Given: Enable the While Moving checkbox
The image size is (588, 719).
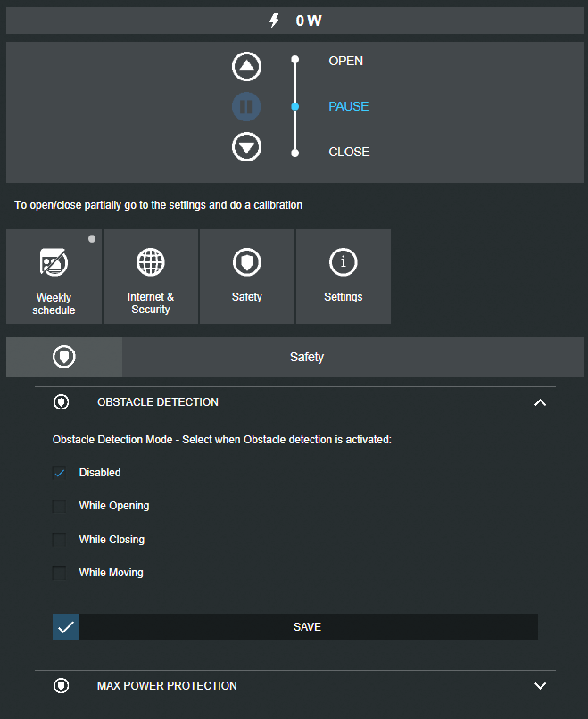Looking at the screenshot, I should click(x=60, y=573).
